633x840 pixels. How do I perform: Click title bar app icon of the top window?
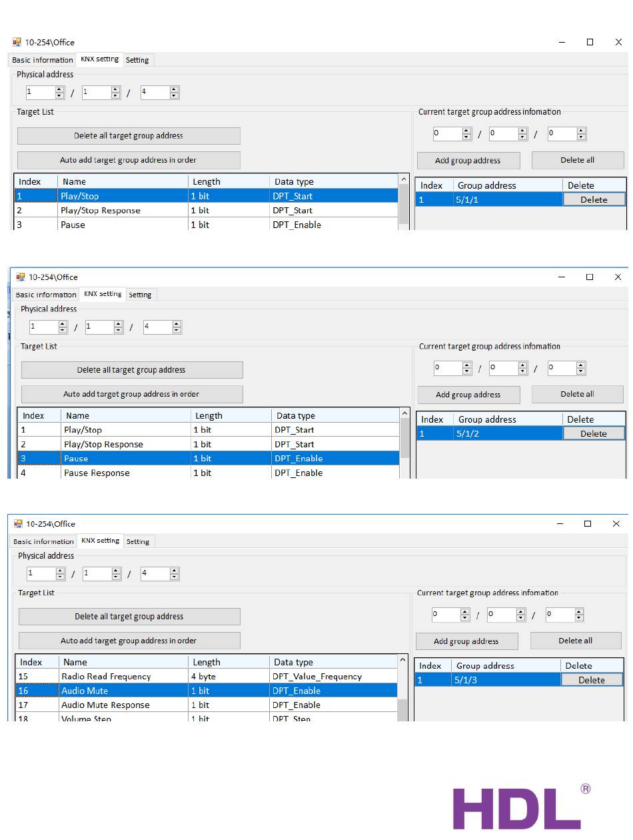tap(17, 42)
